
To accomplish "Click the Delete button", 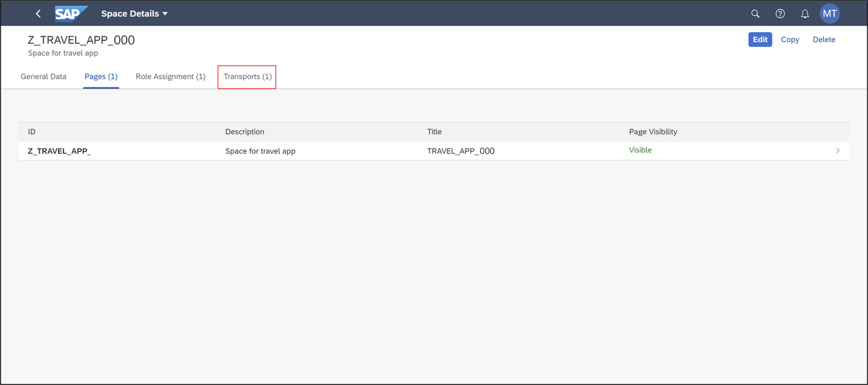I will (823, 39).
